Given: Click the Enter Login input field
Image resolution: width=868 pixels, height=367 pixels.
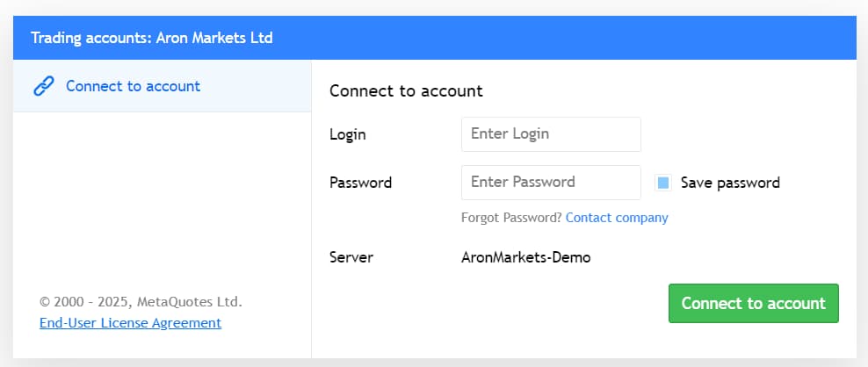Looking at the screenshot, I should click(x=551, y=134).
